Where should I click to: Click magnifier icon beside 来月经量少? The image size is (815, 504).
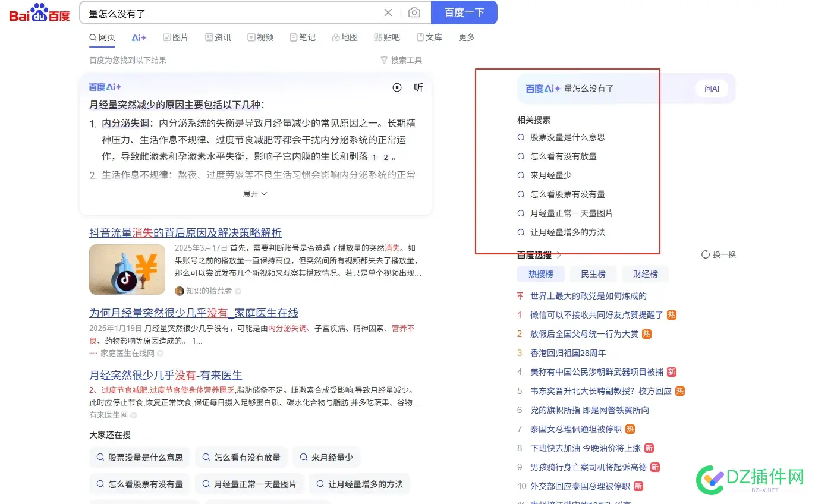(520, 175)
